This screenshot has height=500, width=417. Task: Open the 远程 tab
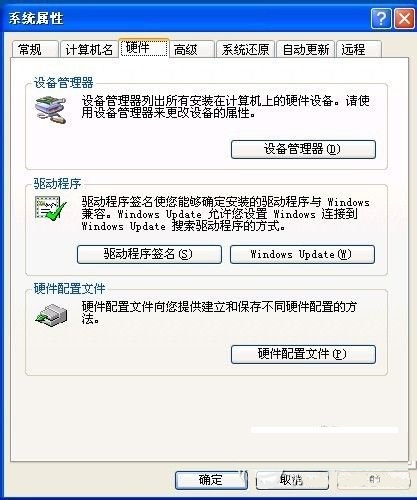pyautogui.click(x=359, y=50)
